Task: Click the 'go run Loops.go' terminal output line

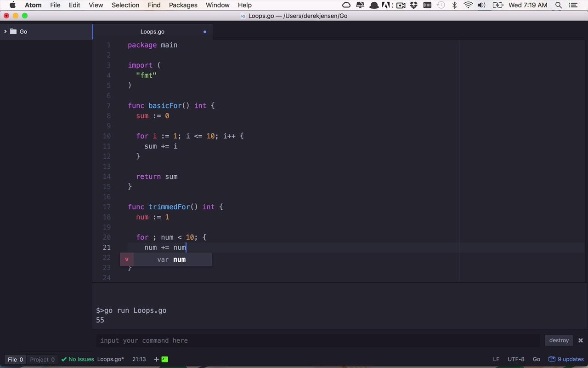Action: click(131, 310)
